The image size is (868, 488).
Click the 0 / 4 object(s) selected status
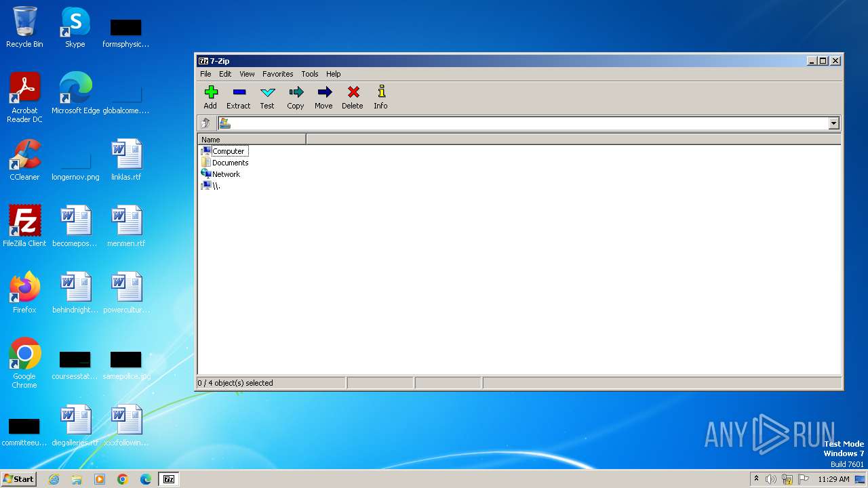tap(271, 383)
